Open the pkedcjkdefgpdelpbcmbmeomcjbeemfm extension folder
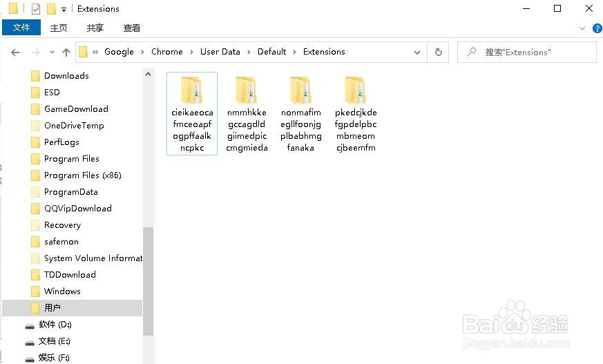This screenshot has width=603, height=364. coord(356,113)
